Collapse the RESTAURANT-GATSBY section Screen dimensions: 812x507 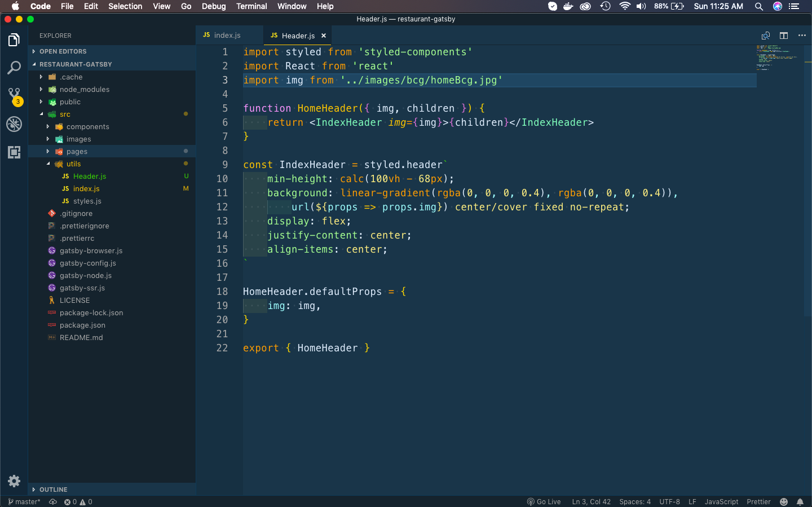pyautogui.click(x=112, y=64)
